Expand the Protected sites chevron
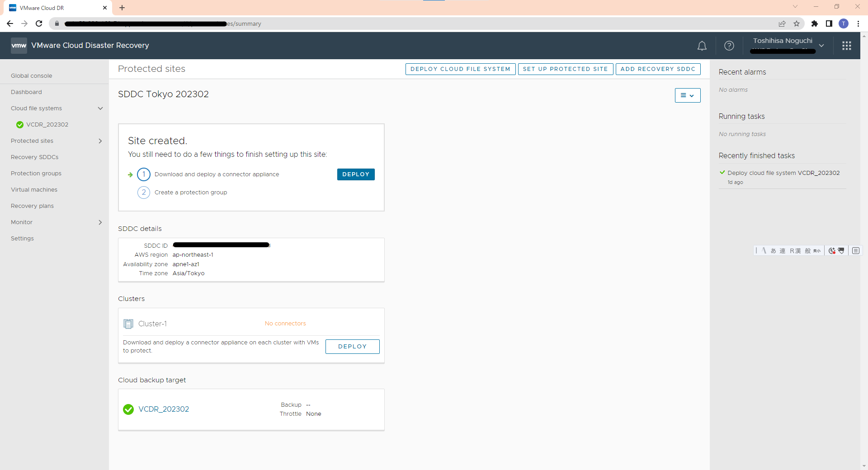The image size is (868, 470). tap(100, 141)
